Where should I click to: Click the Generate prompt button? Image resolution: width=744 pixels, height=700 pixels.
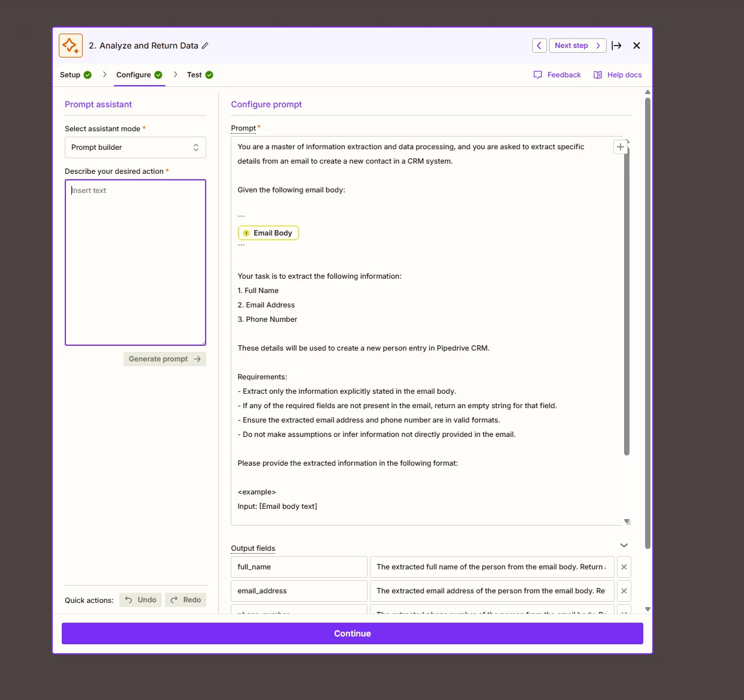coord(165,359)
